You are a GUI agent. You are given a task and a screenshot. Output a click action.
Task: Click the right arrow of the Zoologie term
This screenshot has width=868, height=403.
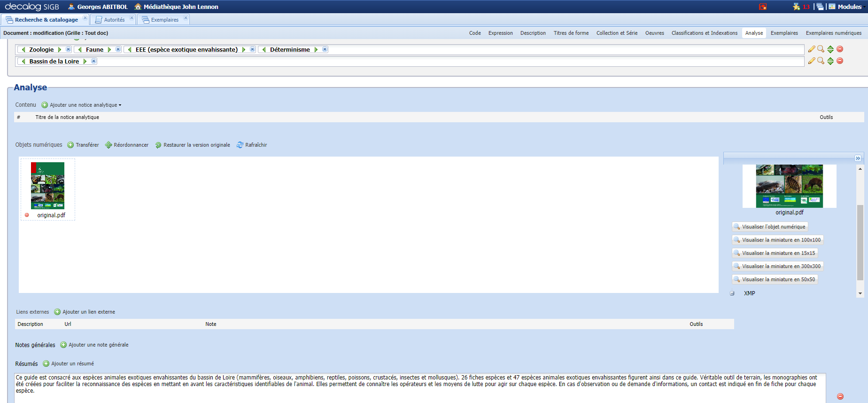[60, 49]
